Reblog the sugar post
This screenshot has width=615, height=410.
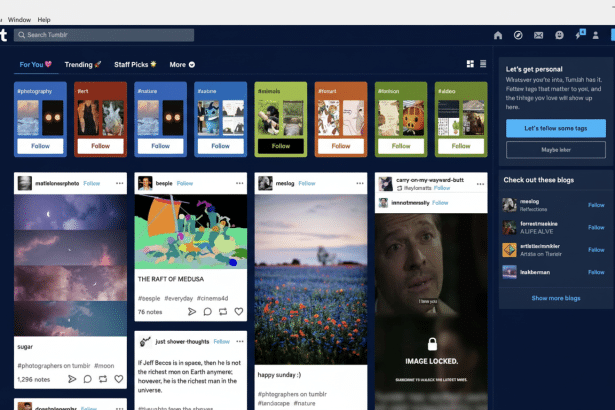(x=103, y=379)
